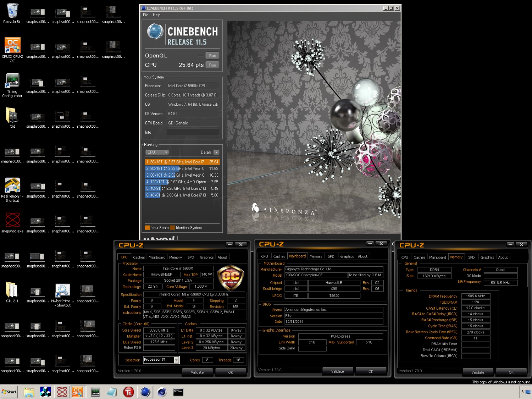Open Timing Configurator desktop icon
The image size is (532, 399).
coord(12,85)
